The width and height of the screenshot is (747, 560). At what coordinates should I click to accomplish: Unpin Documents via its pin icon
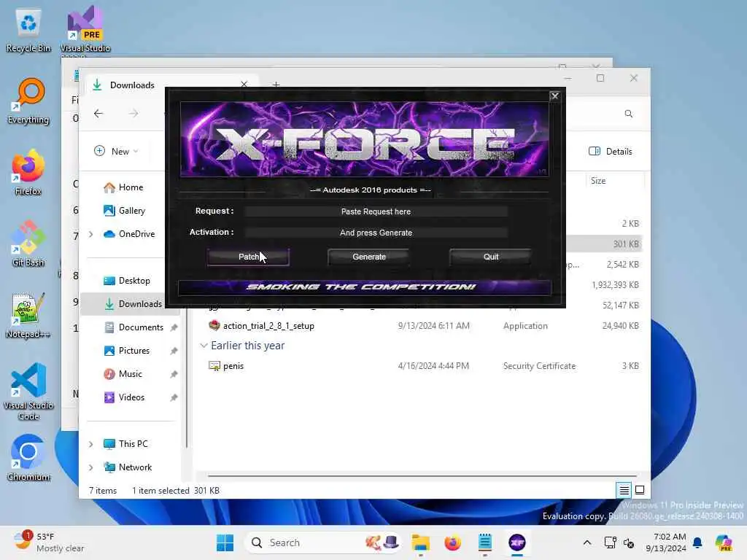174,327
